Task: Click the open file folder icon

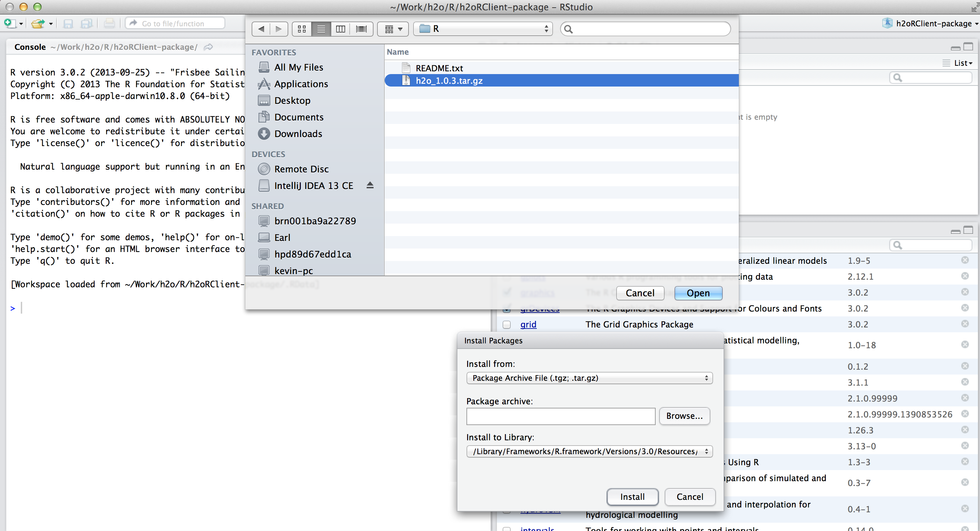Action: (x=38, y=24)
